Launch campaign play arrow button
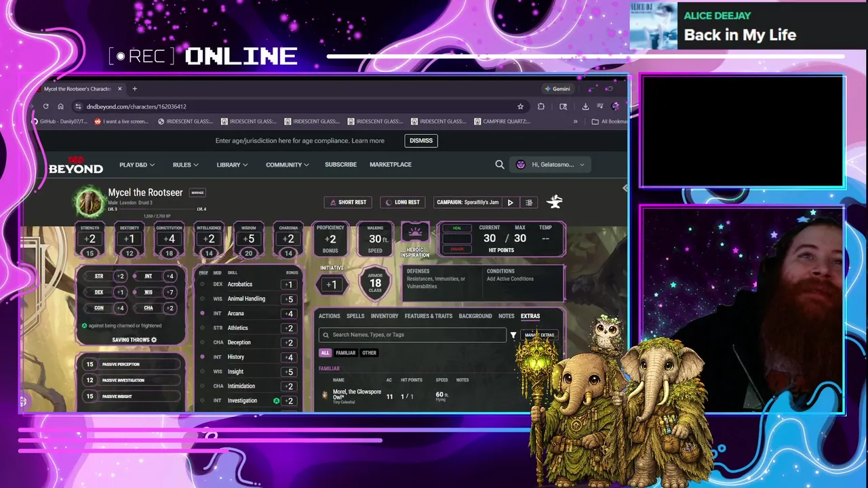 click(511, 202)
